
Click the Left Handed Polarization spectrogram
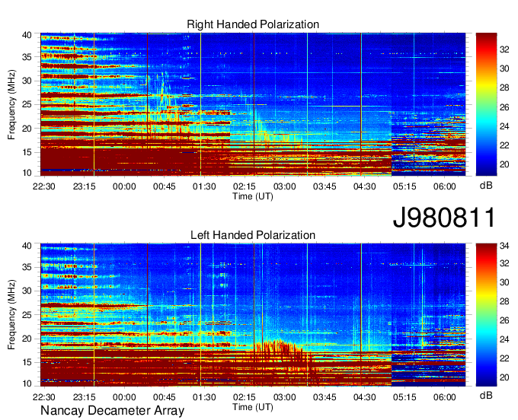click(253, 315)
